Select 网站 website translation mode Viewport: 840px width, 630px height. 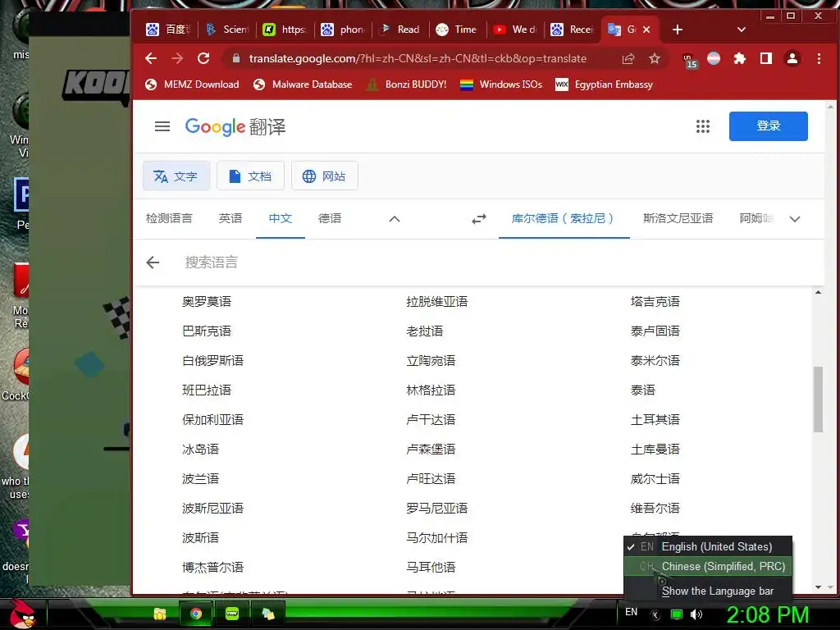tap(325, 176)
